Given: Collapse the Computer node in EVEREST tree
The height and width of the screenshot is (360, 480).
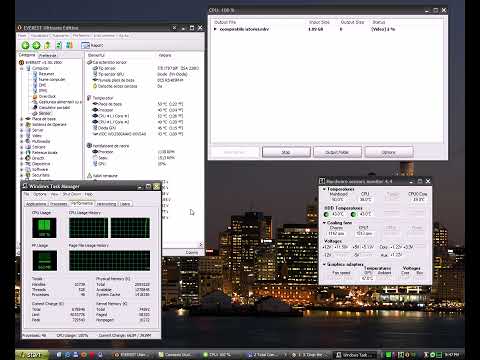Looking at the screenshot, I should [22, 68].
